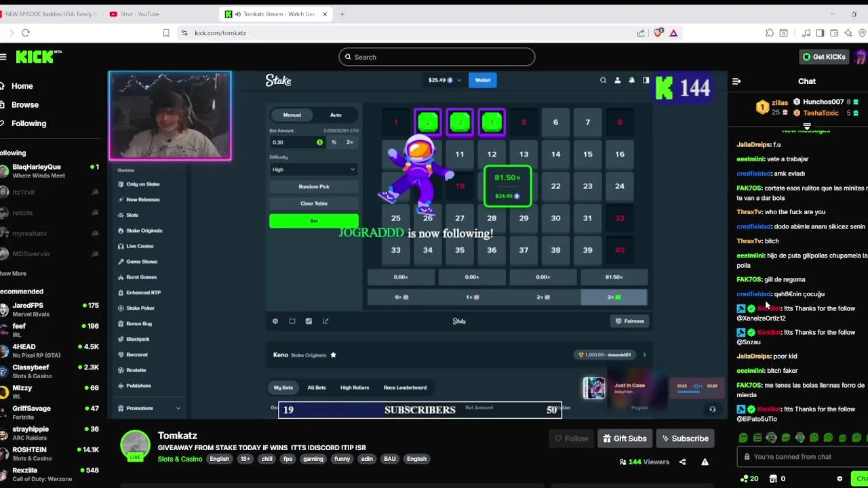
Task: Open recommended channel ROSHTEIN
Action: [50, 454]
